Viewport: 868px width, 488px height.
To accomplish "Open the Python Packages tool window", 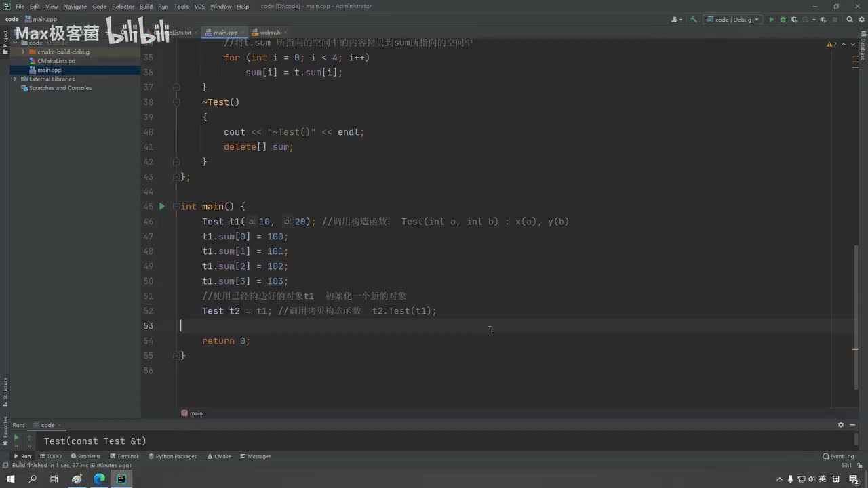I will click(x=172, y=456).
